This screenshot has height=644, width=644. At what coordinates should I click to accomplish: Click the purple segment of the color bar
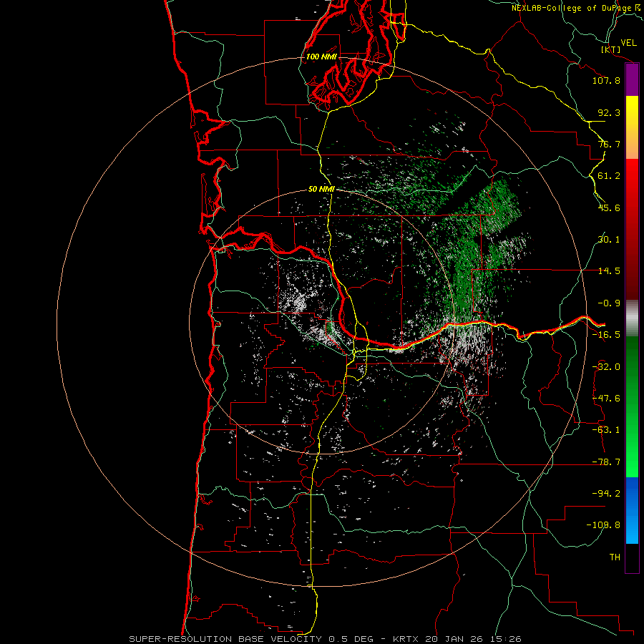[632, 80]
